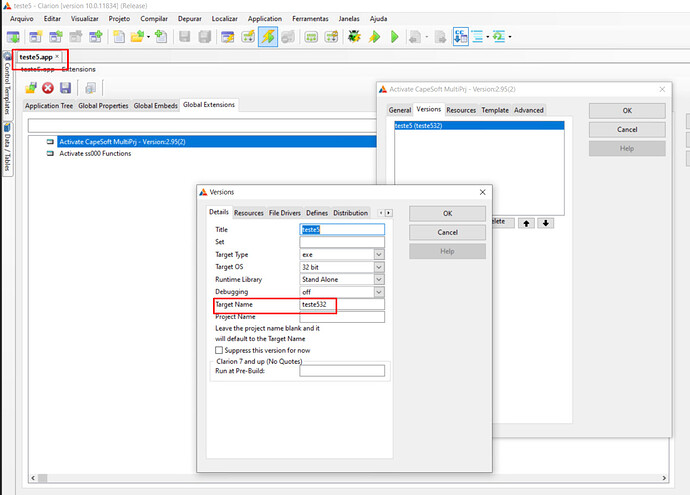
Task: Select Activate ss000 Functions extension item
Action: coord(95,154)
